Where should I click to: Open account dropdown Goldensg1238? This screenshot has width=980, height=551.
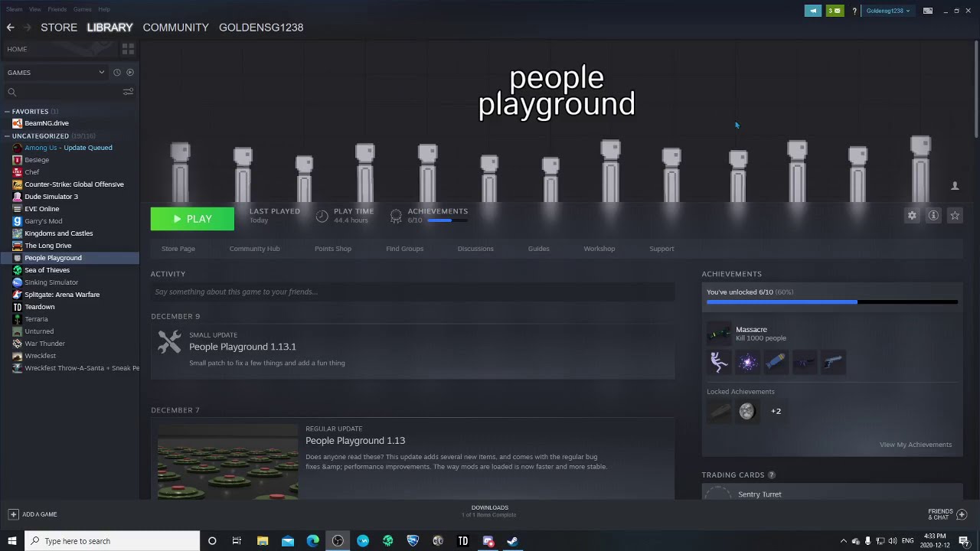pyautogui.click(x=888, y=11)
